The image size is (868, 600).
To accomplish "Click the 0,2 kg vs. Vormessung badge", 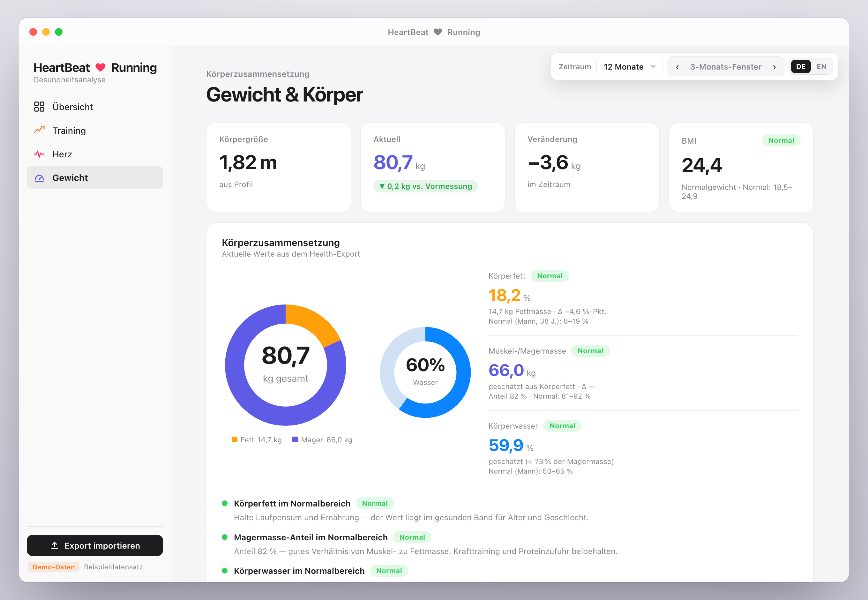I will point(425,186).
